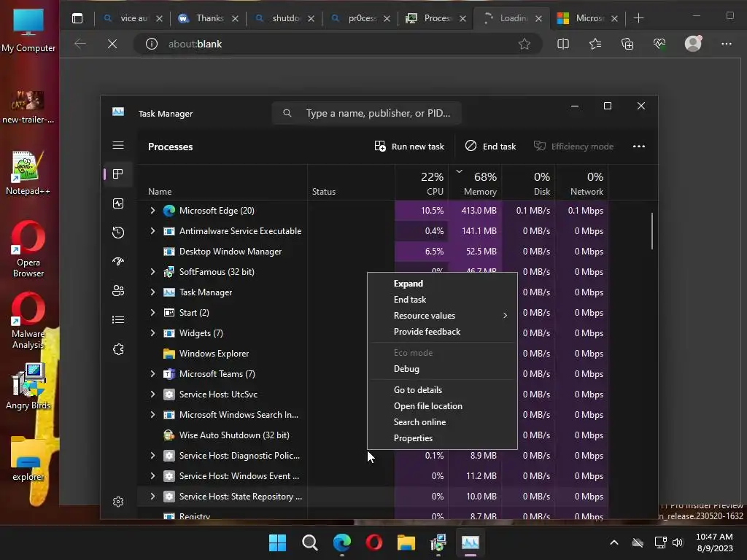Image resolution: width=747 pixels, height=560 pixels.
Task: Click the Windows Explorer folder process icon
Action: (169, 354)
